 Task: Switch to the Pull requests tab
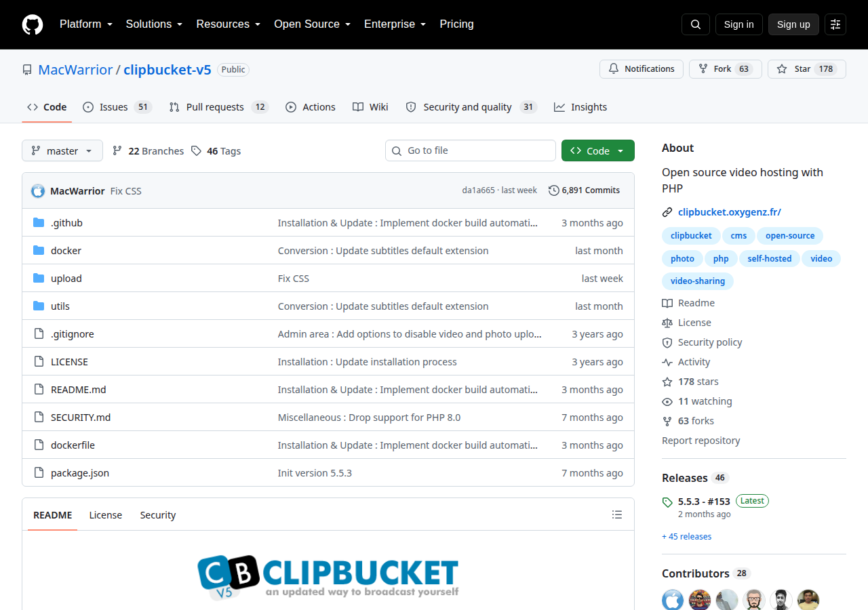click(x=218, y=107)
